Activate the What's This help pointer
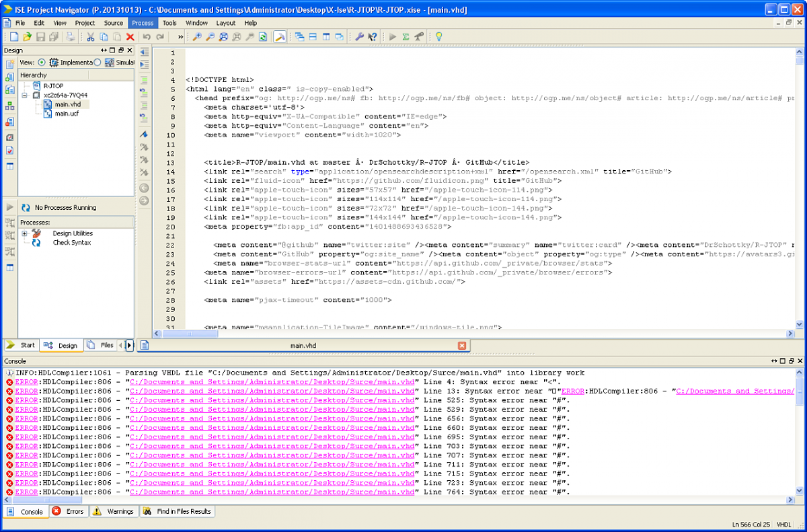The height and width of the screenshot is (532, 807). click(372, 37)
